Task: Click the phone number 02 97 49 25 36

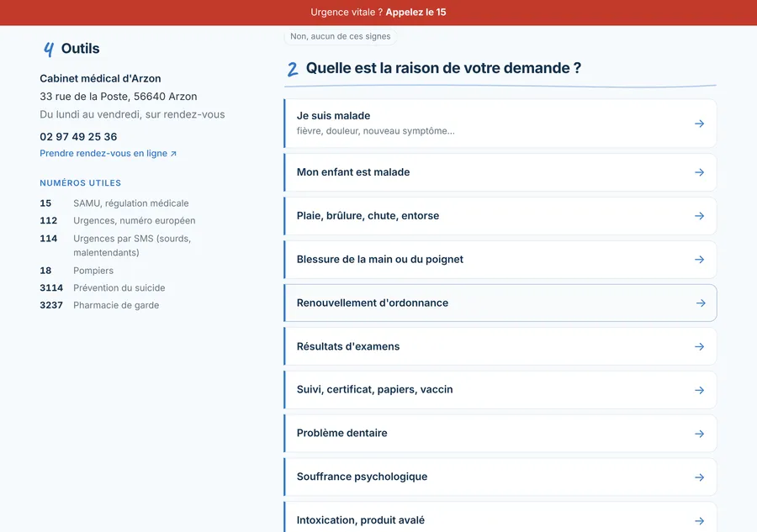Action: point(78,136)
